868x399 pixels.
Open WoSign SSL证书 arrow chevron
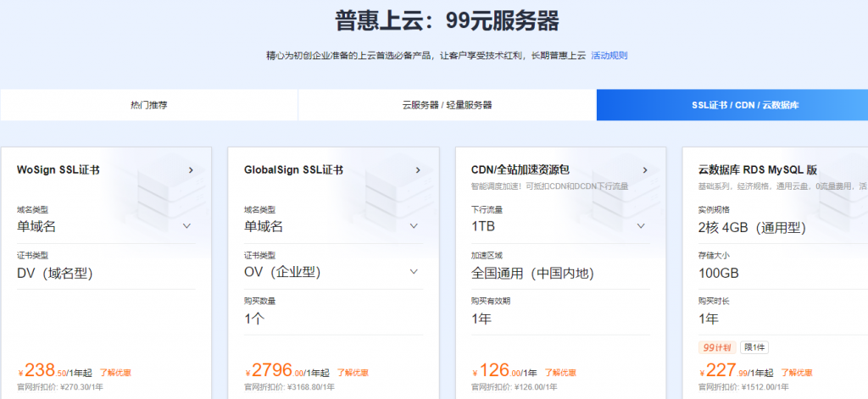(x=191, y=170)
